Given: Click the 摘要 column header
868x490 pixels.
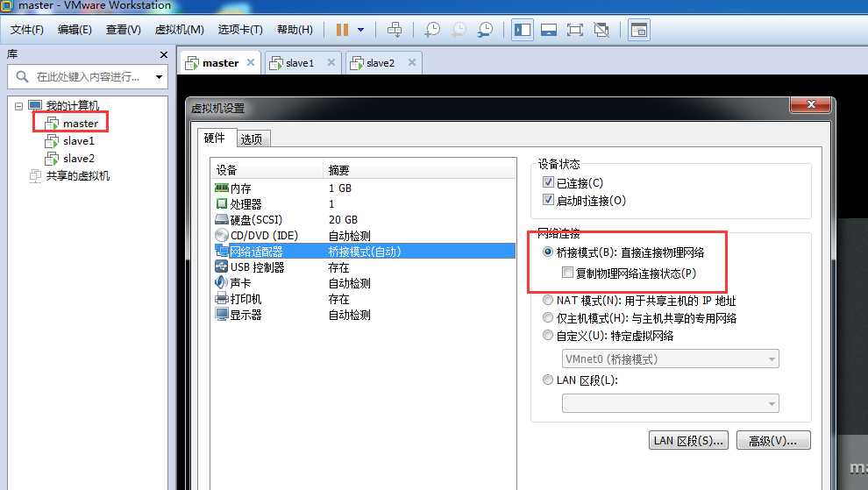Looking at the screenshot, I should pos(419,170).
